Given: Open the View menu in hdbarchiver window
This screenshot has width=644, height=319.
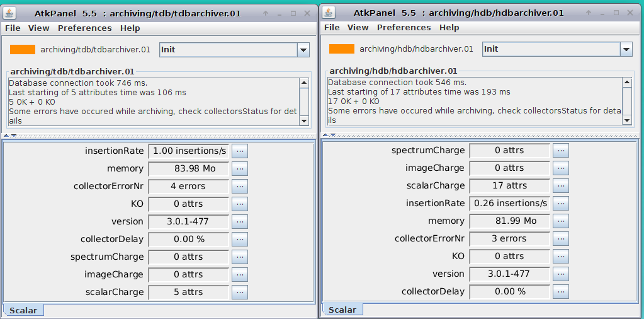Looking at the screenshot, I should pyautogui.click(x=358, y=27).
